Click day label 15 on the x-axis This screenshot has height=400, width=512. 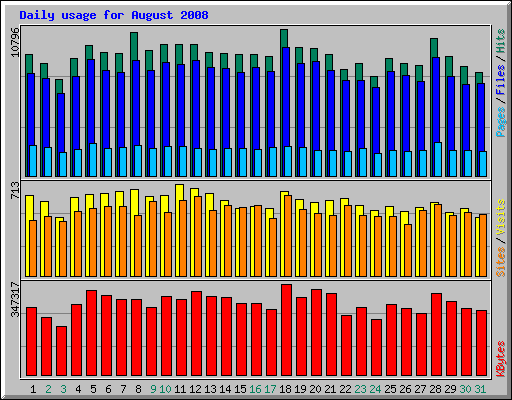240,389
